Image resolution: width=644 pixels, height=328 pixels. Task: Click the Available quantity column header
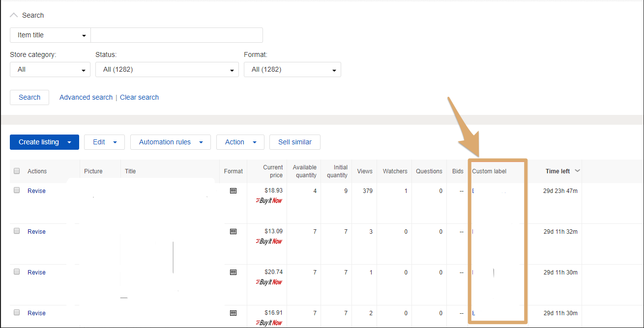(x=305, y=171)
